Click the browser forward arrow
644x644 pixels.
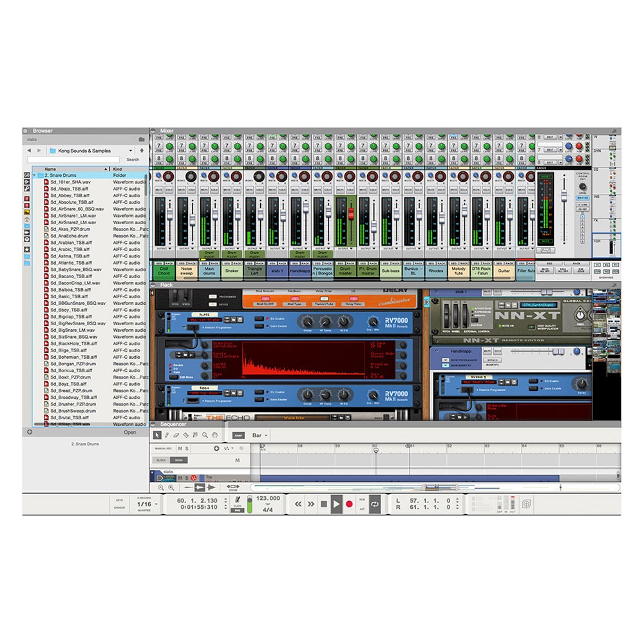point(39,151)
